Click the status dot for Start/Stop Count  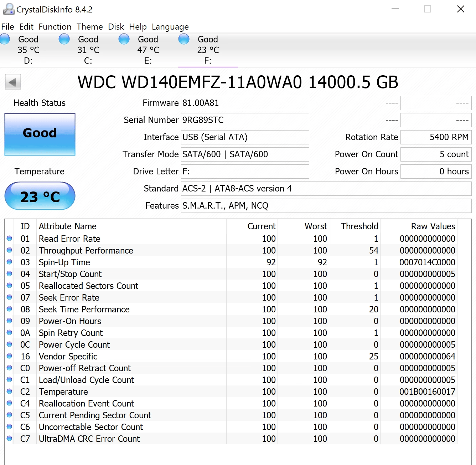point(9,274)
